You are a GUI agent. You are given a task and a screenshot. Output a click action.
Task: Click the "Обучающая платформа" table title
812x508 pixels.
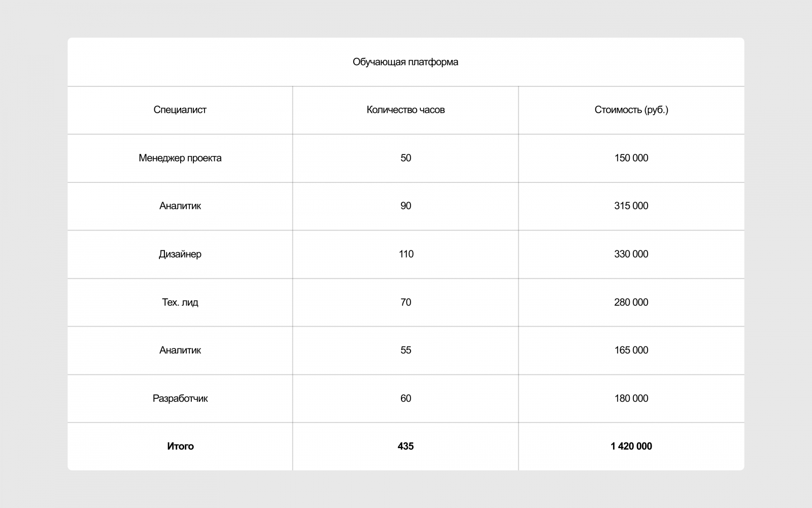(x=405, y=62)
